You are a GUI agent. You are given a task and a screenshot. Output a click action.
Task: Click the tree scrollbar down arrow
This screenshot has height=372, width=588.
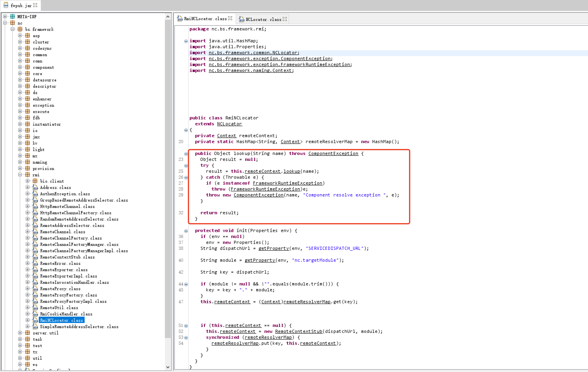[168, 367]
